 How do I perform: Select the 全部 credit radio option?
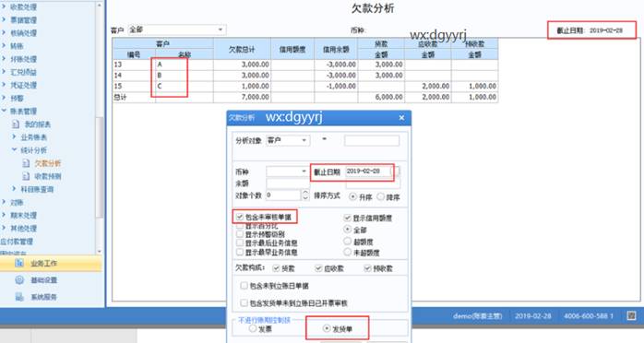(348, 230)
